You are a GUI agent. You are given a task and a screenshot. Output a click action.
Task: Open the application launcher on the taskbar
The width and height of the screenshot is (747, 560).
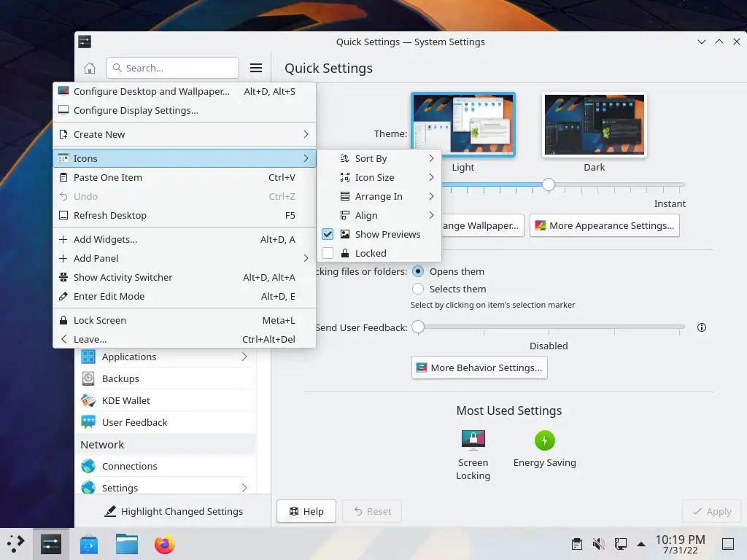click(16, 544)
